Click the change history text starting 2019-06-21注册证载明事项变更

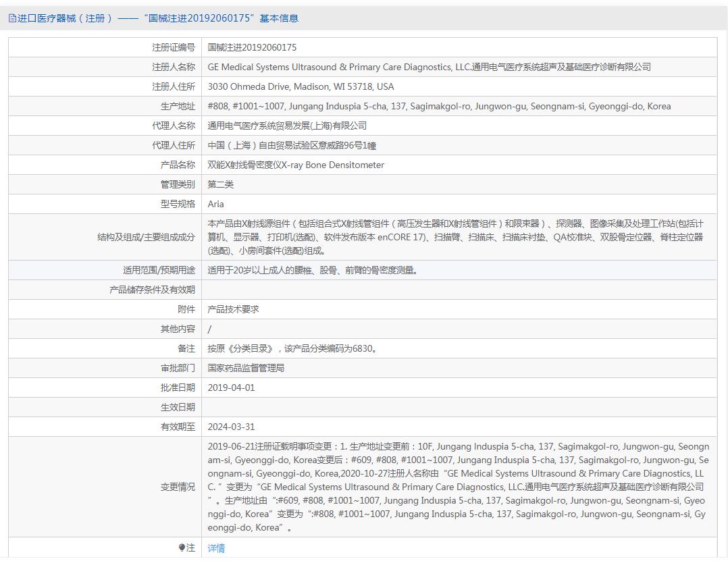pyautogui.click(x=459, y=487)
